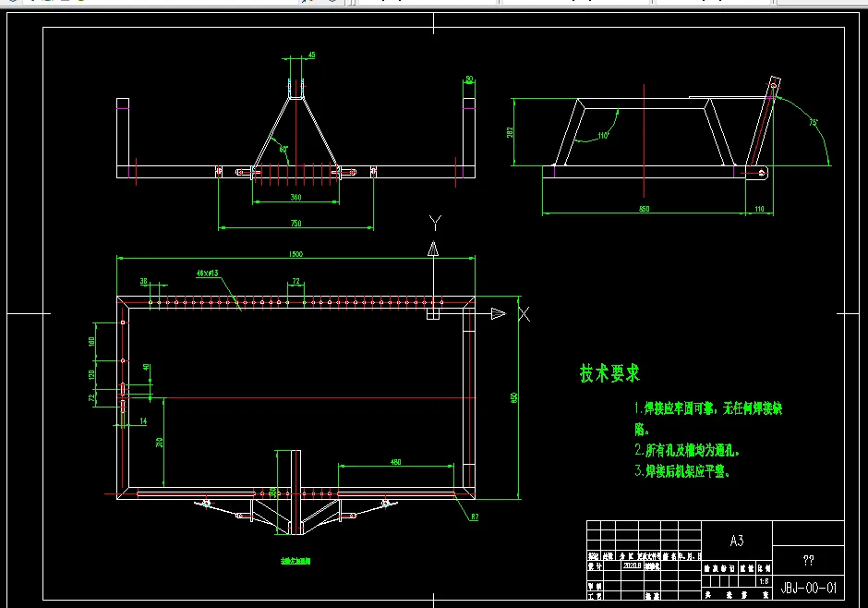Image resolution: width=868 pixels, height=608 pixels.
Task: Select the green 技术要求 heading
Action: tap(609, 373)
